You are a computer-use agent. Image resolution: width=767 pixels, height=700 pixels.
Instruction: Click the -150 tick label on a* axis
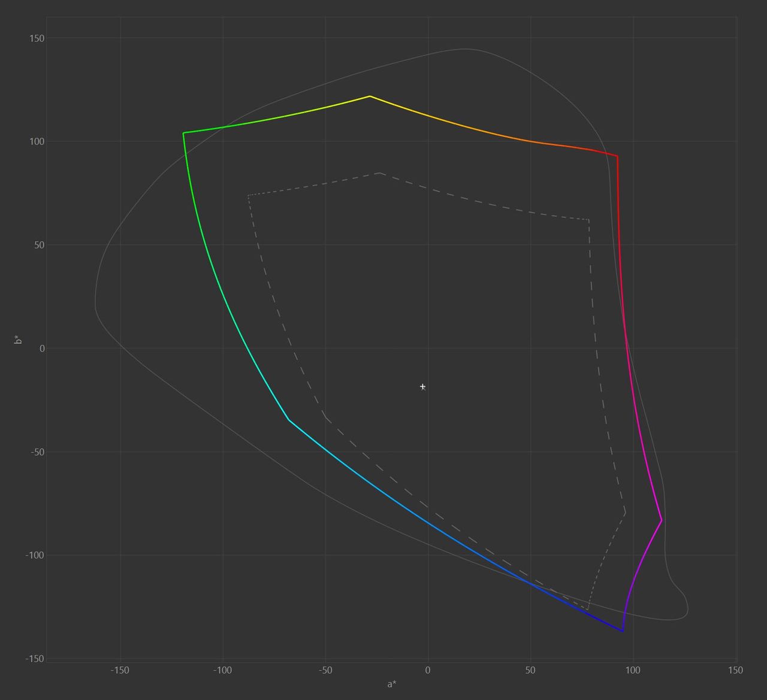pyautogui.click(x=120, y=670)
